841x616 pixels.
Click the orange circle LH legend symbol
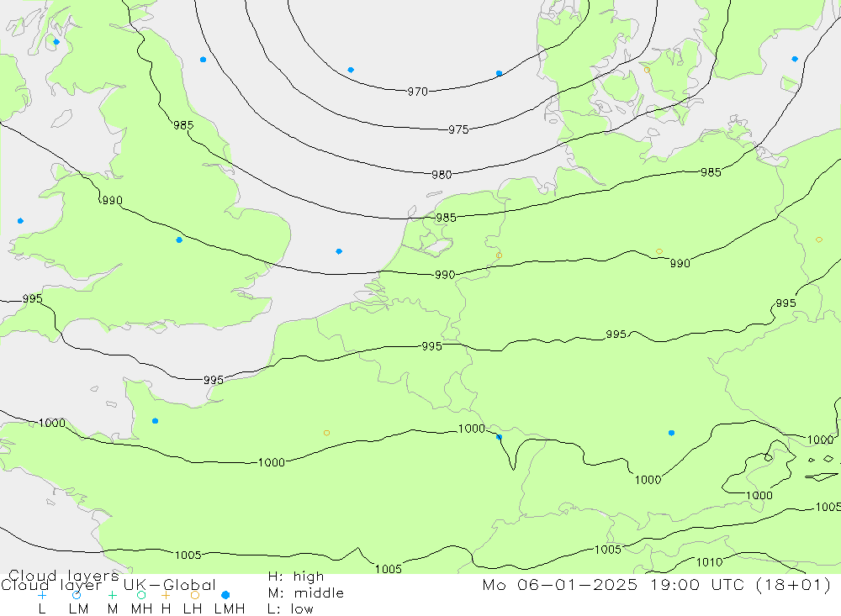pos(195,595)
